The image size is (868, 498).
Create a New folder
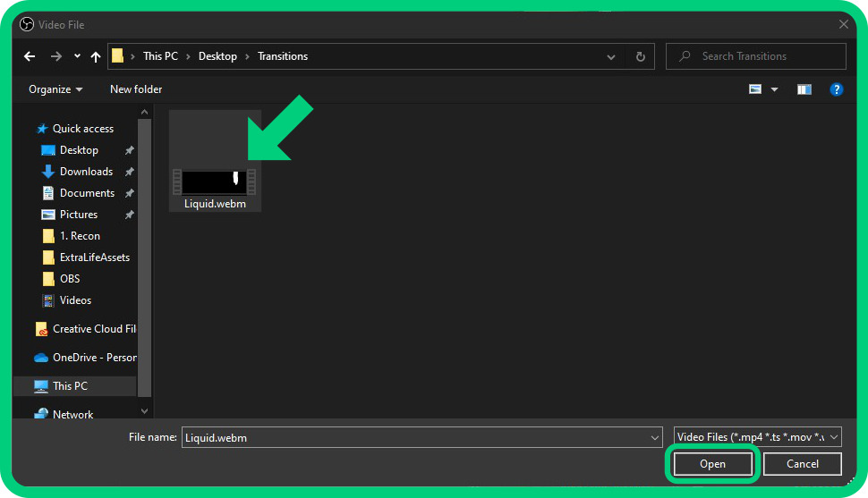pyautogui.click(x=136, y=89)
